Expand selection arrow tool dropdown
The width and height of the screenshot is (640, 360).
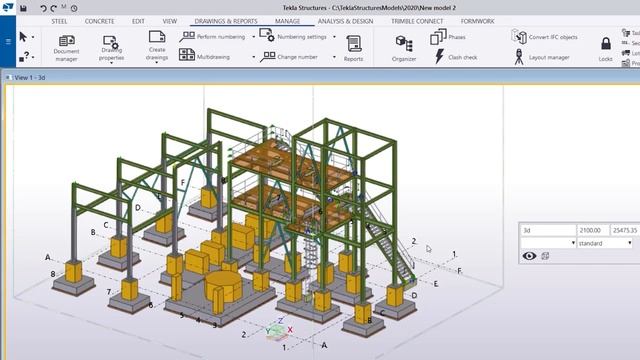(33, 37)
